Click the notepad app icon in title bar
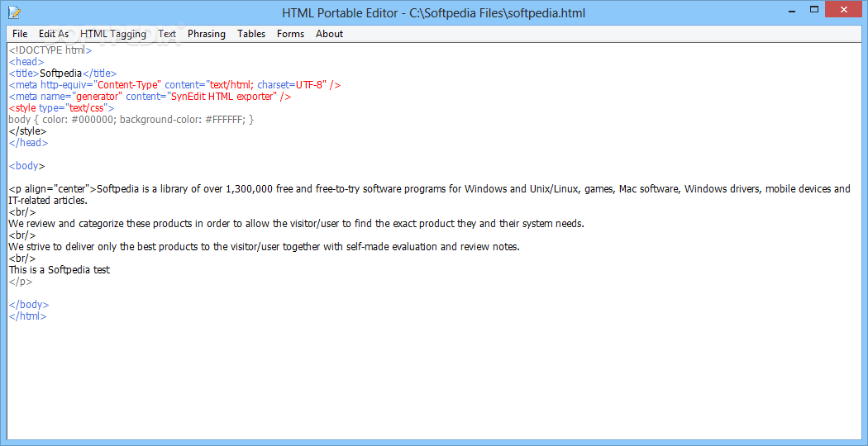 coord(14,12)
